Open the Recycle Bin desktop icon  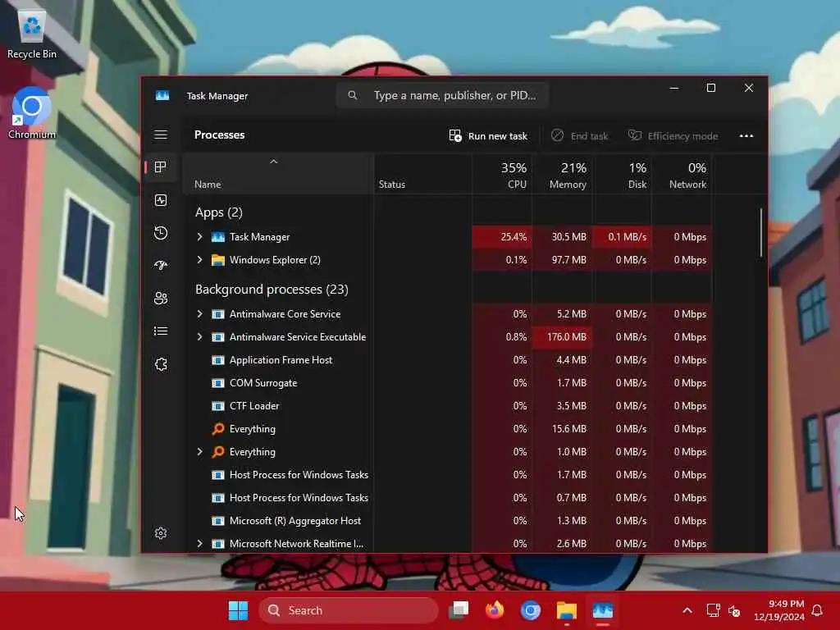[32, 32]
